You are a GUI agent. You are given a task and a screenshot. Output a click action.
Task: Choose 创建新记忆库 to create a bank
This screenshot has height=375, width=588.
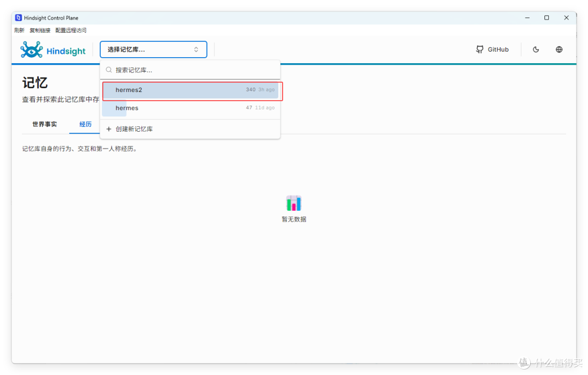[x=191, y=129]
